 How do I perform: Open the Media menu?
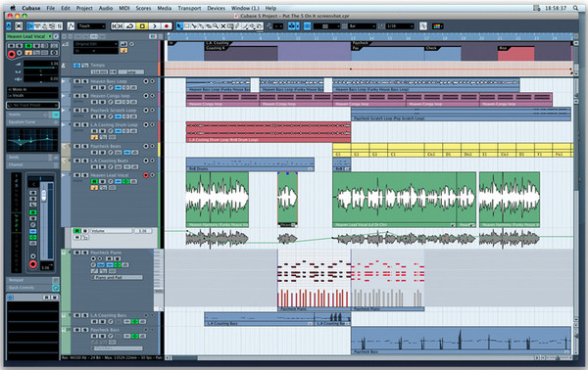(x=164, y=8)
